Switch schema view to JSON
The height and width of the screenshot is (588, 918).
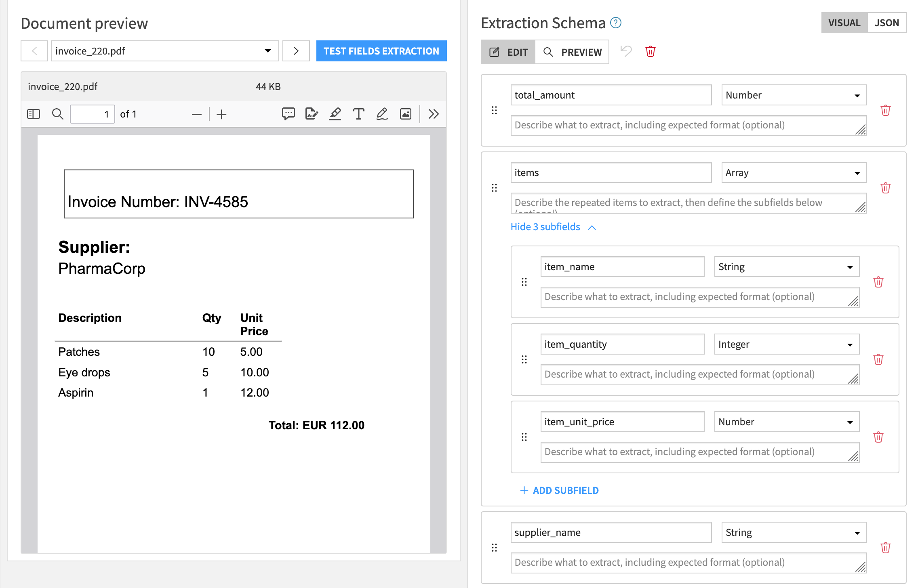[887, 23]
